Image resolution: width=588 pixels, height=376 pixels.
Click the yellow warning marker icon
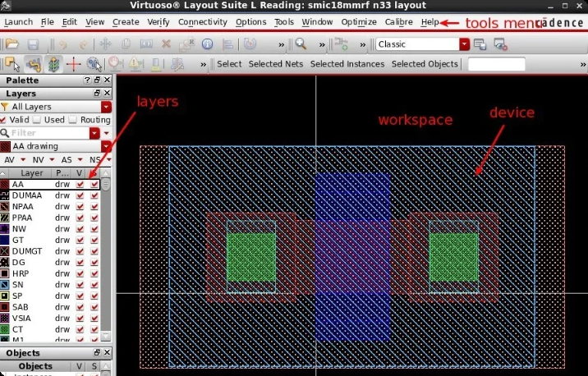[136, 64]
